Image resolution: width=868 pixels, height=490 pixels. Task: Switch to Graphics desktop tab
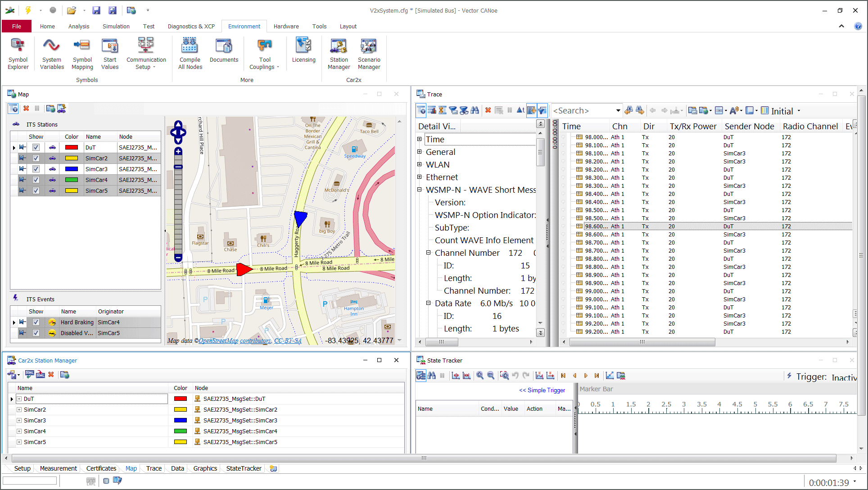click(x=205, y=468)
